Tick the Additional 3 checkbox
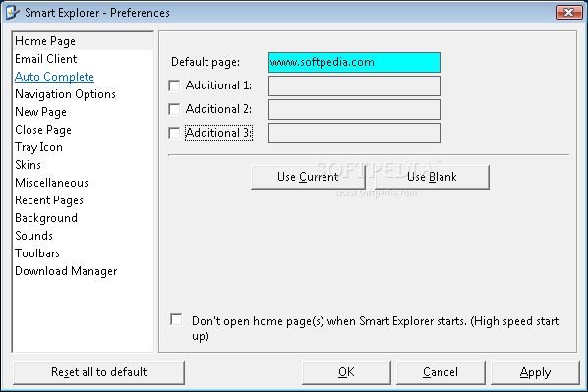588x392 pixels. (x=174, y=133)
